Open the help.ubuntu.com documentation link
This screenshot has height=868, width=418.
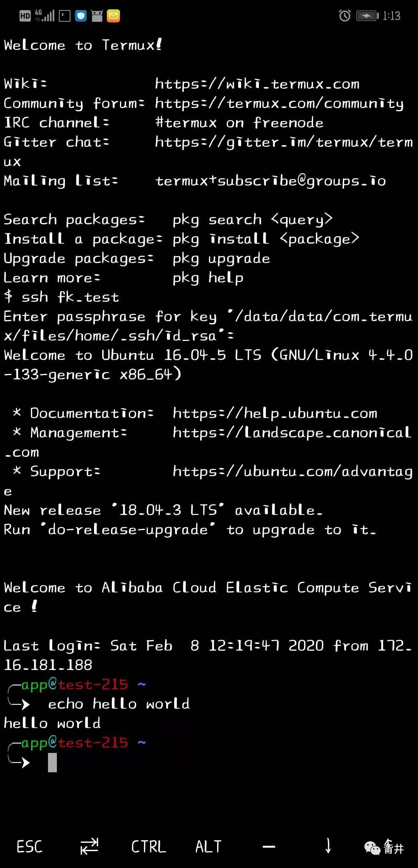tap(275, 413)
